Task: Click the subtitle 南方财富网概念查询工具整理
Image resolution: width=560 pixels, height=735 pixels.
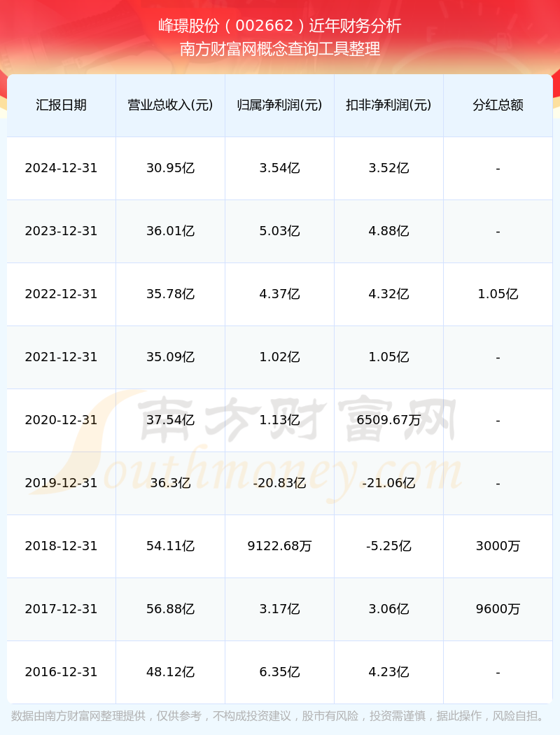Action: (x=280, y=49)
